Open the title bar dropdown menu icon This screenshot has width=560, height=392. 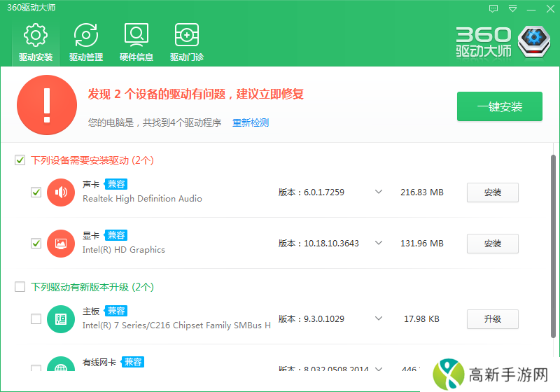pyautogui.click(x=512, y=8)
